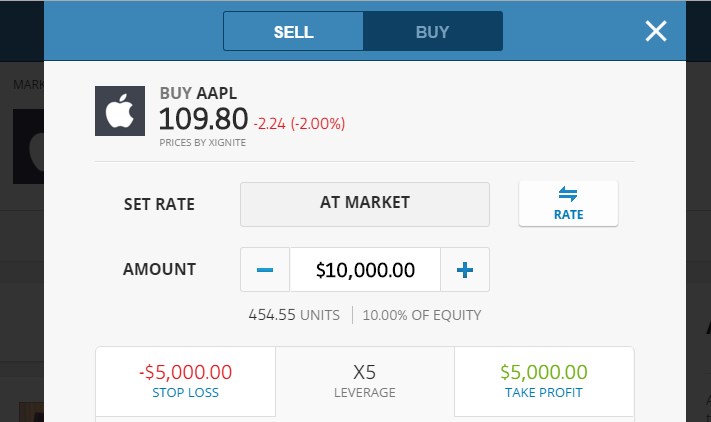This screenshot has height=422, width=711.
Task: Click the -2.24 (-2.00%) change text
Action: (x=299, y=123)
